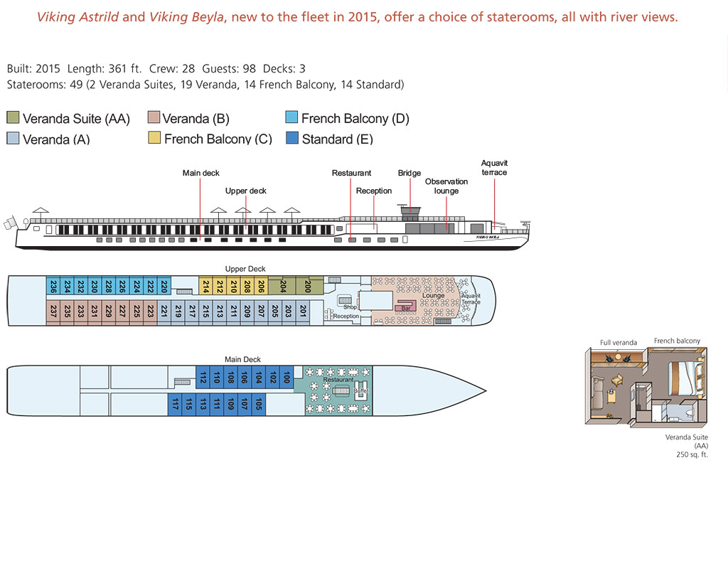Select Veranda stateroom 237

(53, 312)
